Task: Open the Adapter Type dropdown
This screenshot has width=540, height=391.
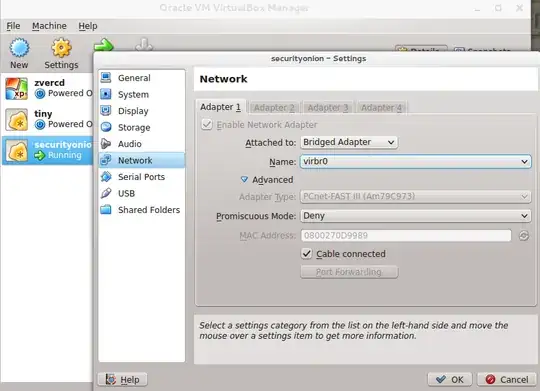Action: coord(415,196)
